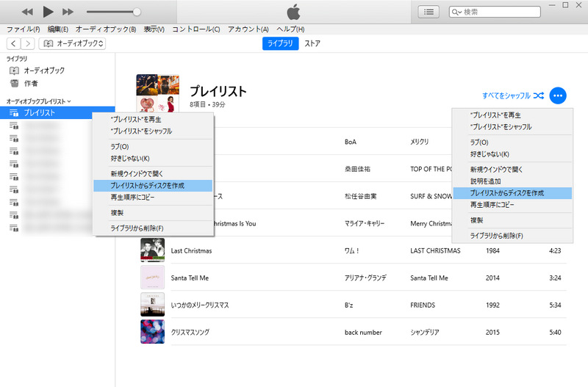Image resolution: width=588 pixels, height=387 pixels.
Task: Choose 複製 in right dropdown menu
Action: tap(512, 220)
